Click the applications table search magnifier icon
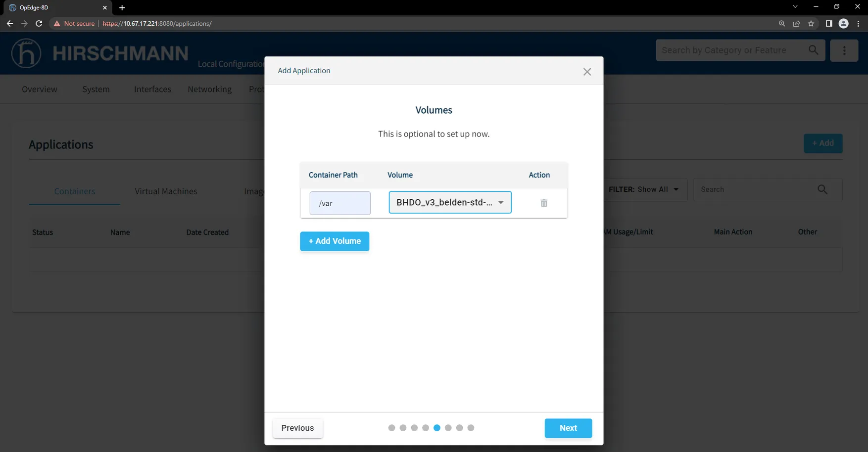The image size is (868, 452). 822,189
